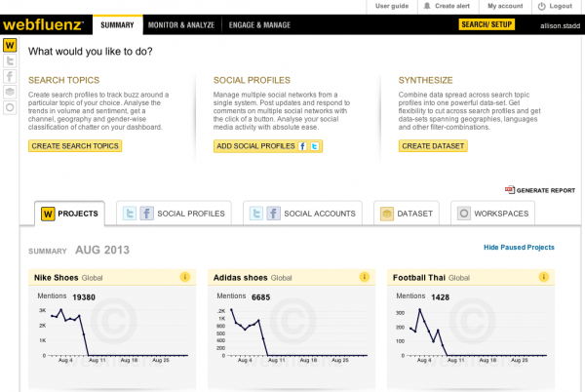
Task: Click the W icon on Projects tab
Action: (48, 214)
